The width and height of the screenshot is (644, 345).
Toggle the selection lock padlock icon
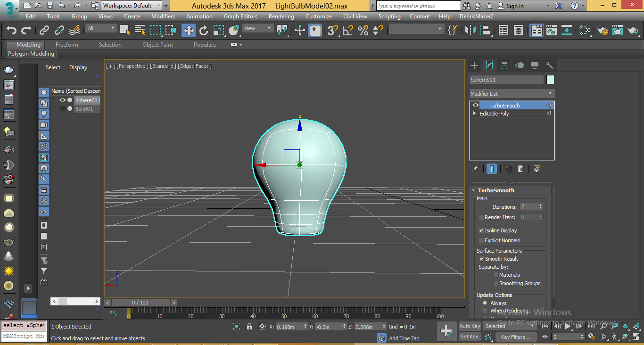point(249,326)
